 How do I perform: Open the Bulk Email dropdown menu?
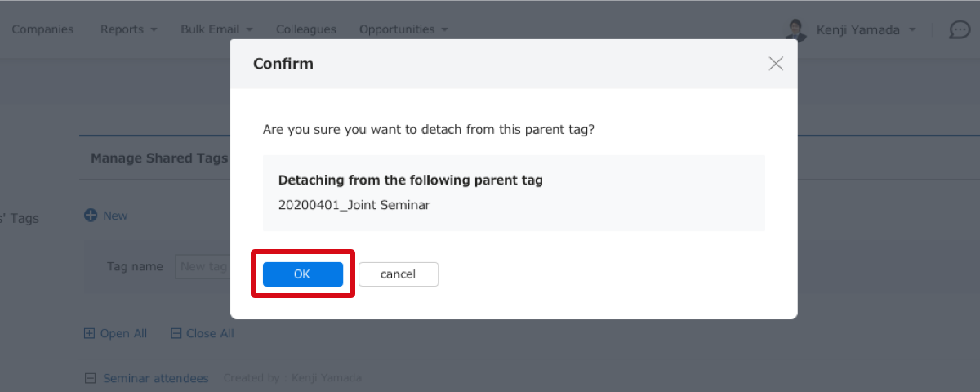pos(216,29)
